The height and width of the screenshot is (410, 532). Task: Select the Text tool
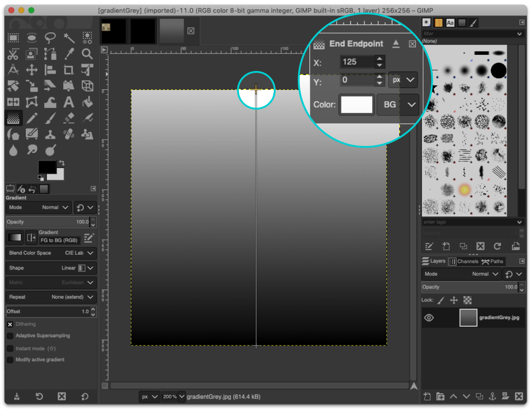(69, 102)
